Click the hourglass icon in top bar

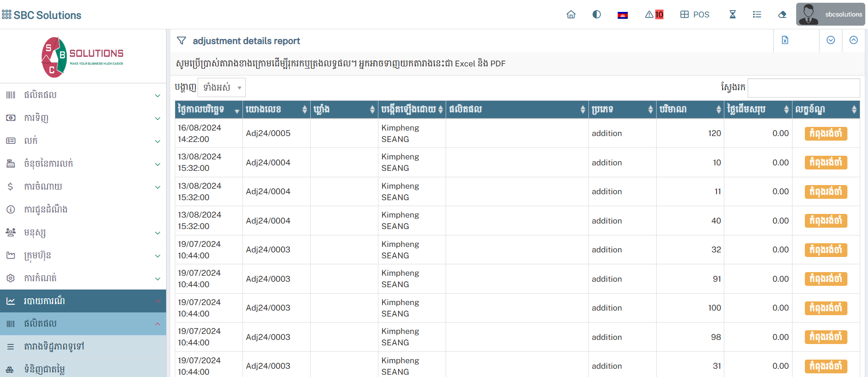pyautogui.click(x=732, y=15)
